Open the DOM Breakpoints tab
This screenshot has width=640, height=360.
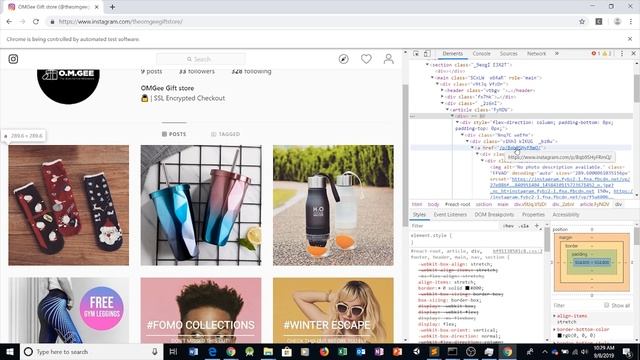[494, 215]
